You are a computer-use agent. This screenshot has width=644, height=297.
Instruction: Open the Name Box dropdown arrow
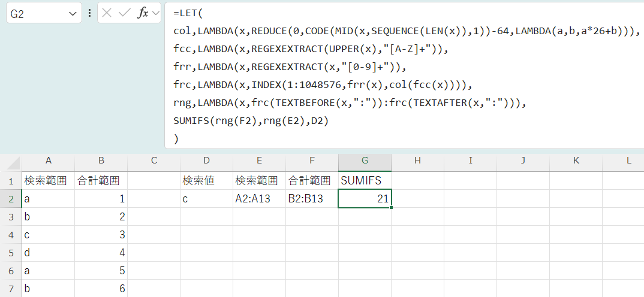[x=73, y=14]
